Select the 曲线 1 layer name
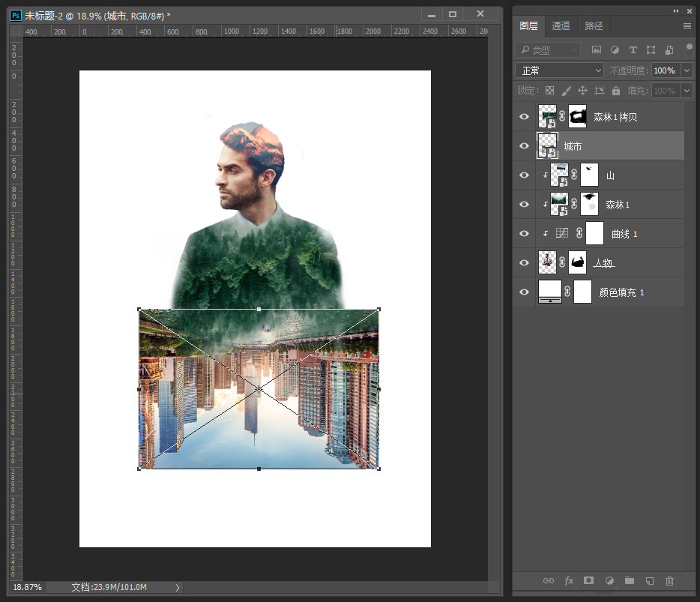The image size is (700, 602). point(624,234)
